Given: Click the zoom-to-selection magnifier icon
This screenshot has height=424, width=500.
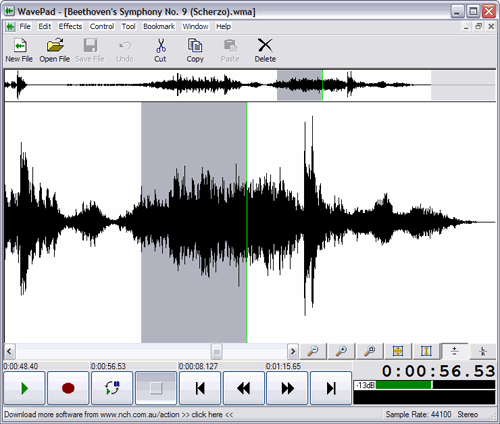Looking at the screenshot, I should click(370, 351).
